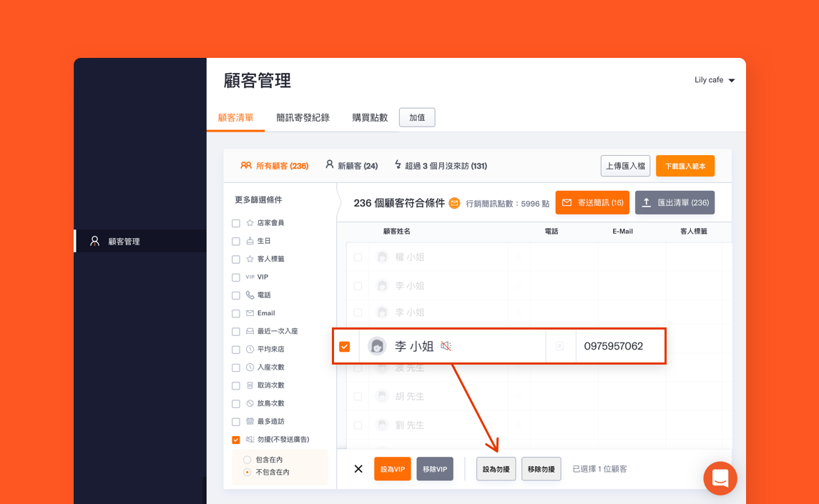Screen dimensions: 819x504
Task: Open the 購買點數 tab
Action: click(370, 118)
